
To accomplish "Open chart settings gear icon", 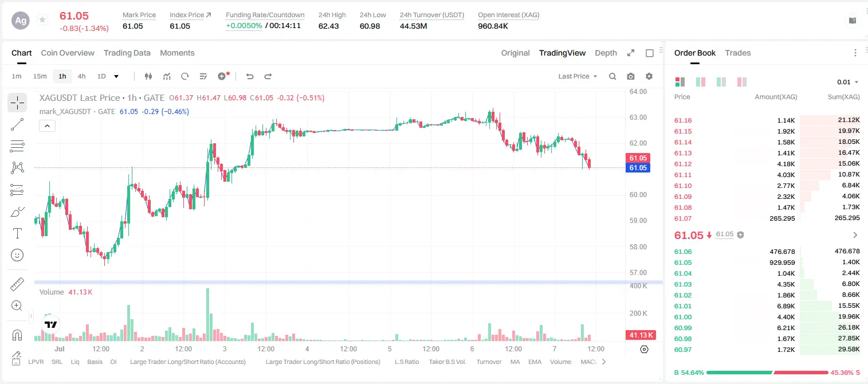I will (x=649, y=76).
